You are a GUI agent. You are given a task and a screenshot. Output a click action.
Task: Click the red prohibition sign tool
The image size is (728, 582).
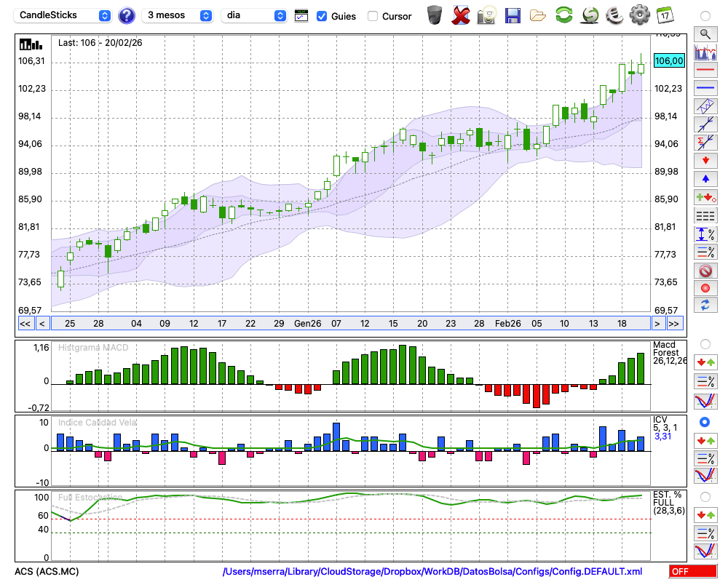705,271
